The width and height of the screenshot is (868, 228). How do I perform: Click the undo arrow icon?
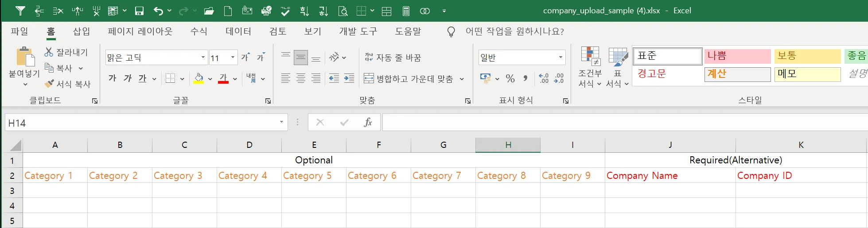point(158,11)
